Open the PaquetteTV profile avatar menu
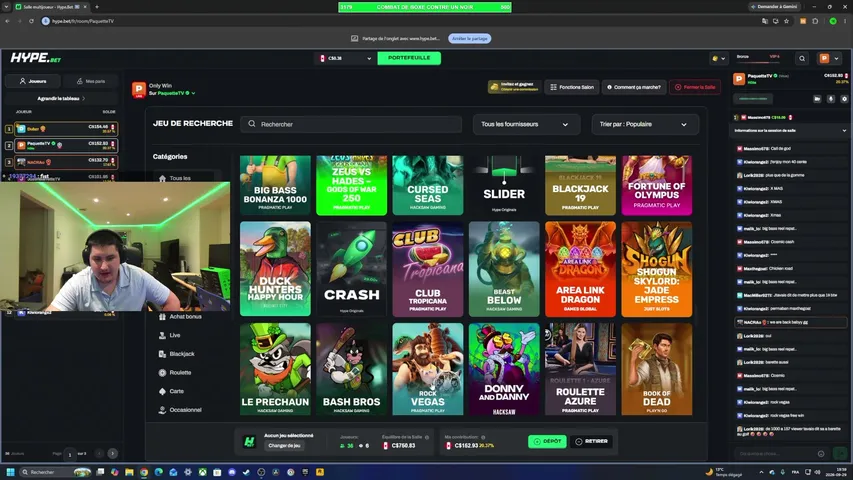 pyautogui.click(x=830, y=58)
